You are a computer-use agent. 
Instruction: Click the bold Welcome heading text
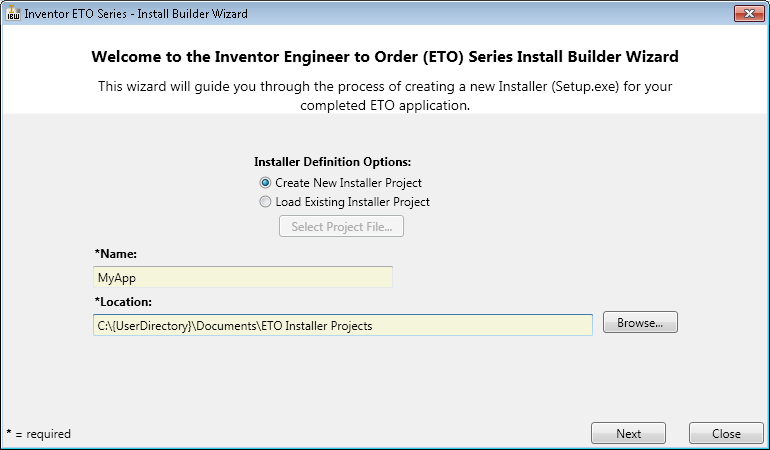(x=385, y=57)
